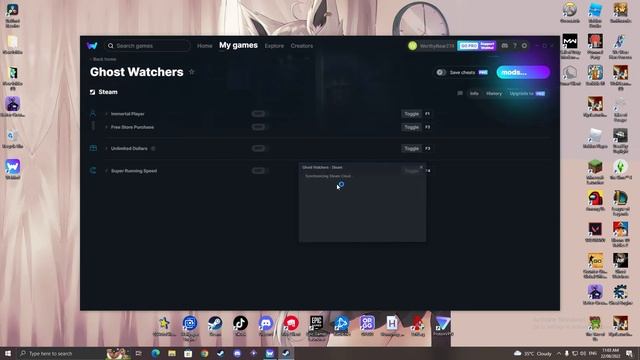Click the GO PRO button

pos(469,46)
